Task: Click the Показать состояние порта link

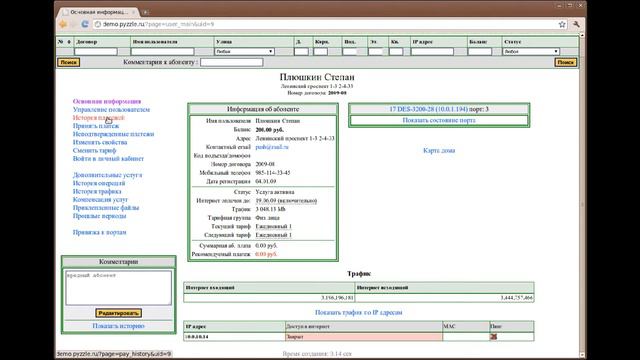Action: coord(439,120)
